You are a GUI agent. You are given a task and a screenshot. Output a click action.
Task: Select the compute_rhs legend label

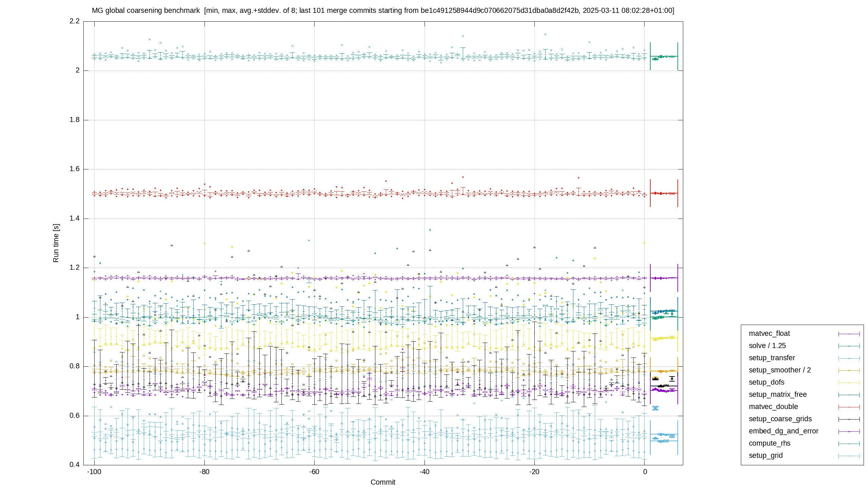pyautogui.click(x=770, y=443)
